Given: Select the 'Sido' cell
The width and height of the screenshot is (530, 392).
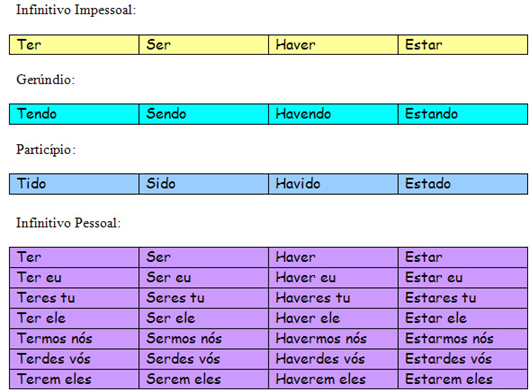Looking at the screenshot, I should tap(203, 184).
